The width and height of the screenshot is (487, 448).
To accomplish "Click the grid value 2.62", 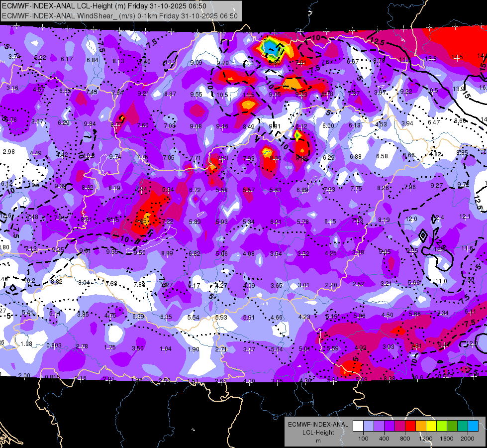I will click(x=221, y=381).
